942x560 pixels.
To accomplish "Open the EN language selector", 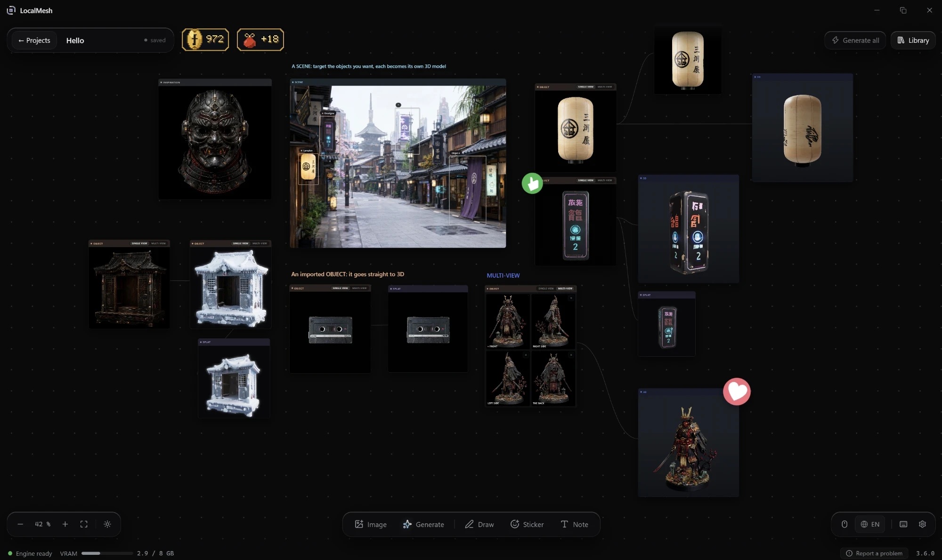I will click(x=870, y=524).
